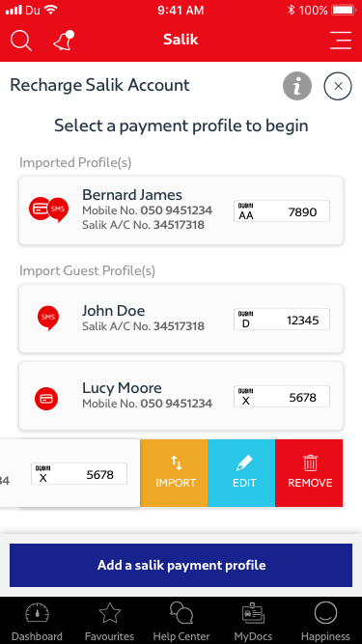The width and height of the screenshot is (362, 644).
Task: Edit the swiped guest profile
Action: 241,473
